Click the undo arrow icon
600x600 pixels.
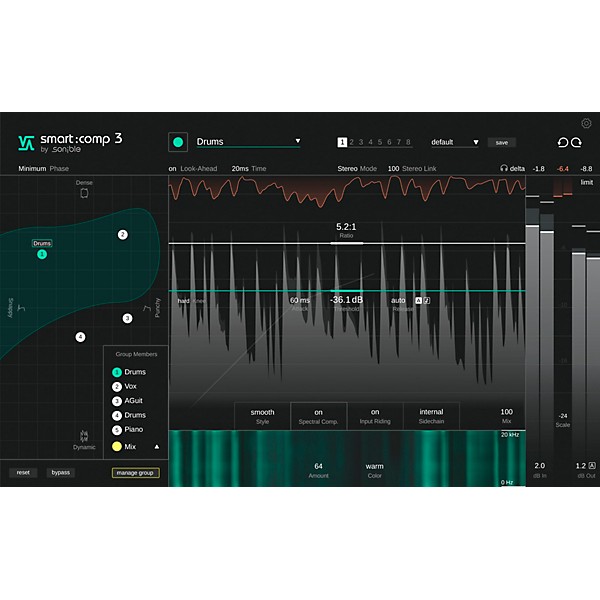(x=562, y=142)
